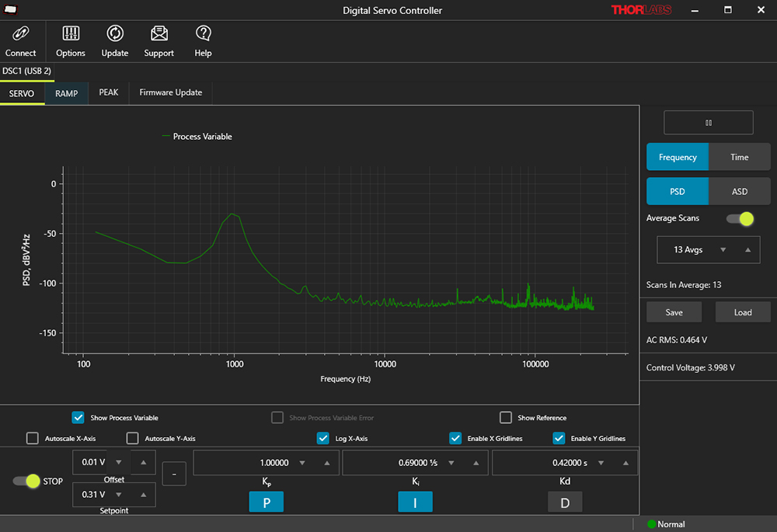The width and height of the screenshot is (777, 532).
Task: Open Support envelope icon
Action: point(159,34)
